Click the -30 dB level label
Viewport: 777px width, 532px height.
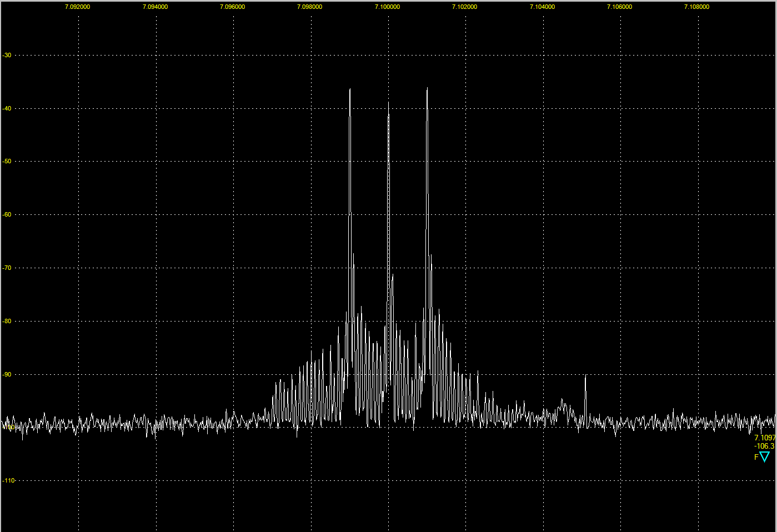pyautogui.click(x=7, y=56)
